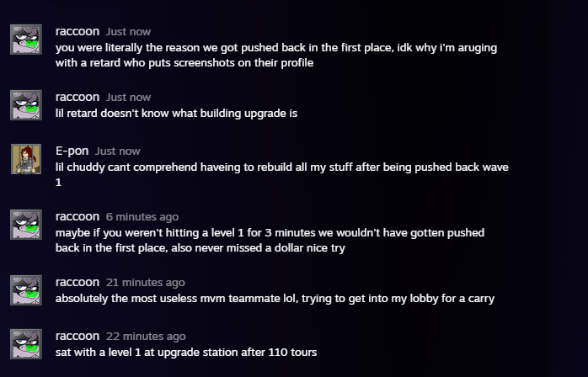The height and width of the screenshot is (377, 588).
Task: Click raccoon username posted 22 minutes ago
Action: 77,336
